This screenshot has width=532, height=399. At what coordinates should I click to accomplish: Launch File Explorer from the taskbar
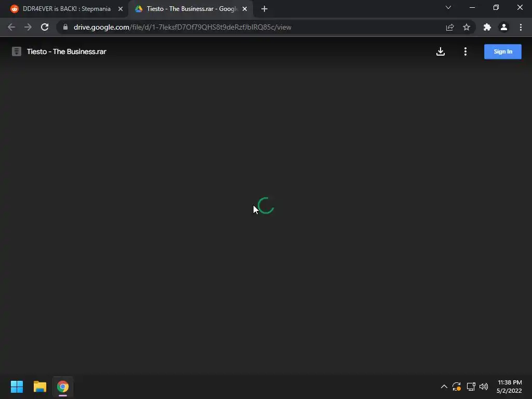[x=39, y=387]
